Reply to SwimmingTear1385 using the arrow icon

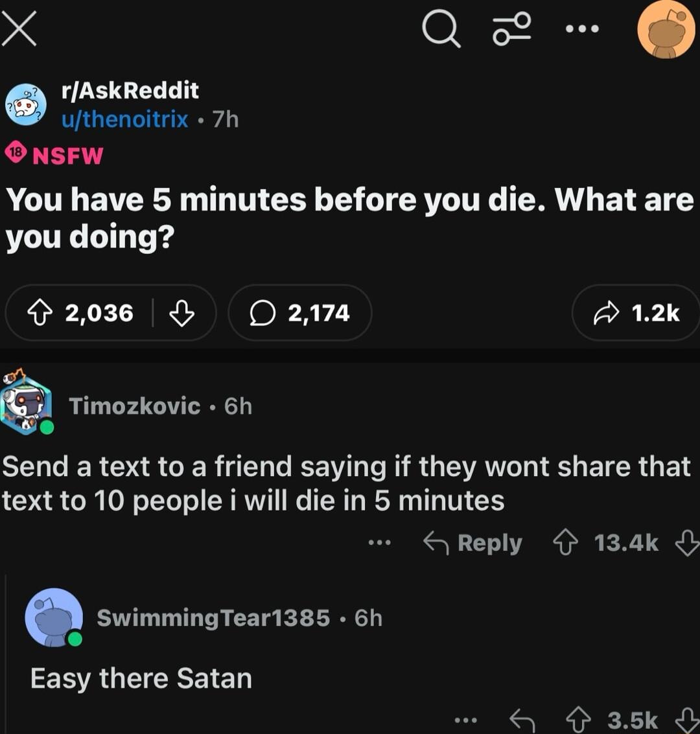[522, 720]
